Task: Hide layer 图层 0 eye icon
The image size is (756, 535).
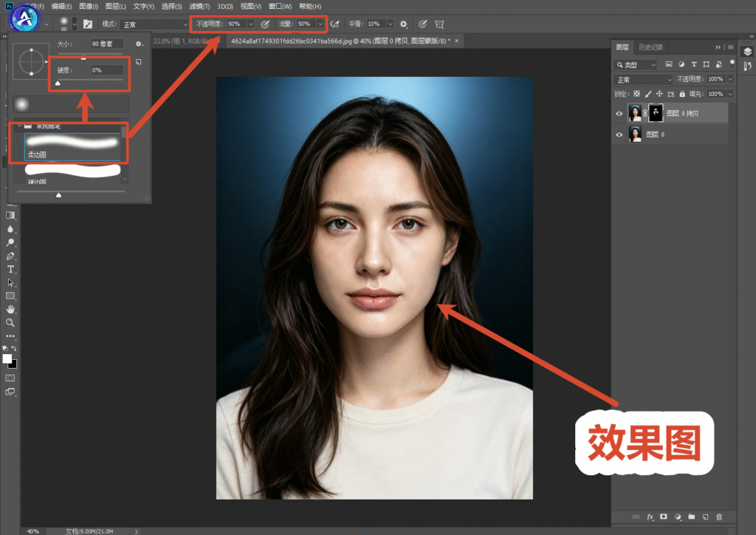Action: 619,134
